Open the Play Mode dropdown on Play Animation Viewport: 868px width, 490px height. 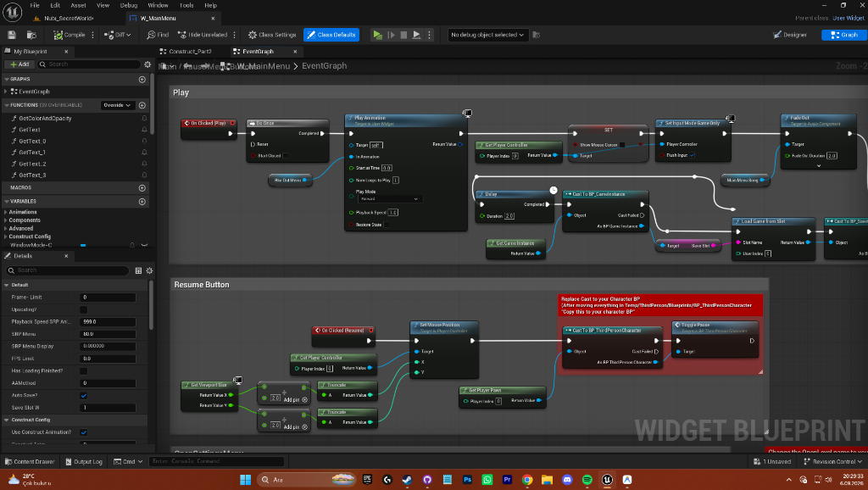(390, 198)
